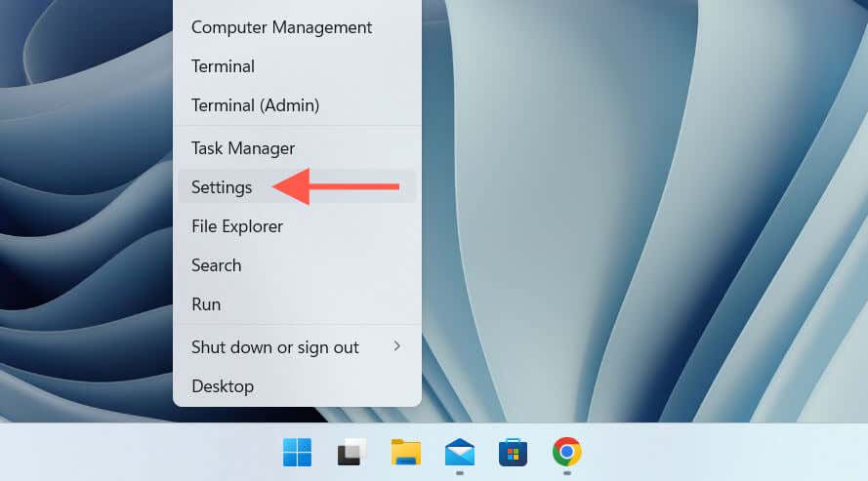
Task: Open the Windows Start button
Action: click(297, 452)
